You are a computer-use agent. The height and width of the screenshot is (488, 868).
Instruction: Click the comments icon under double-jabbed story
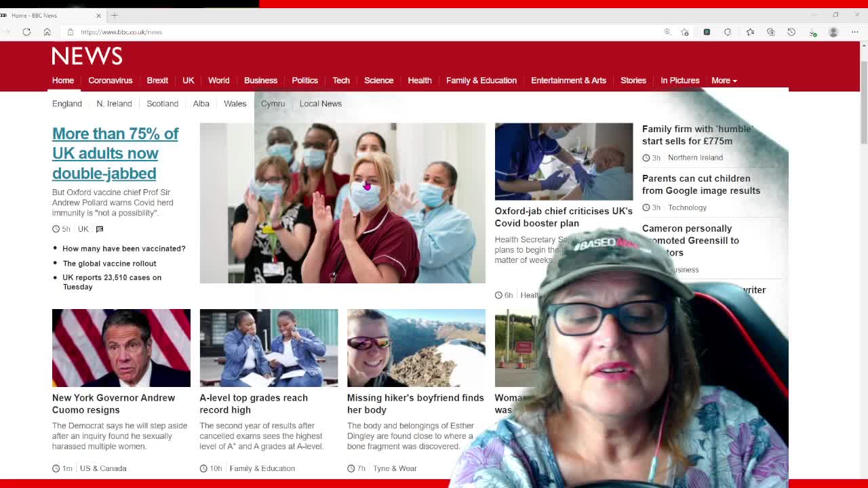100,229
